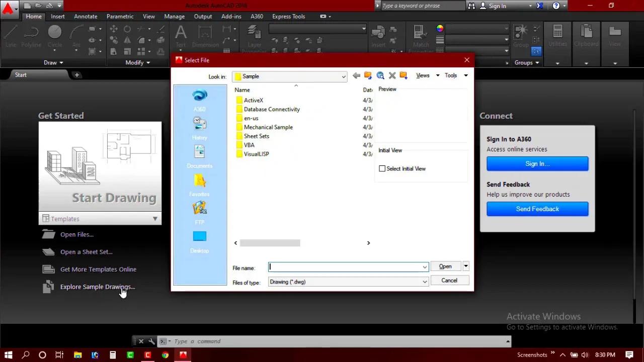Screen dimensions: 644x362
Task: Click Open a Sheet Set link
Action: pos(86,252)
